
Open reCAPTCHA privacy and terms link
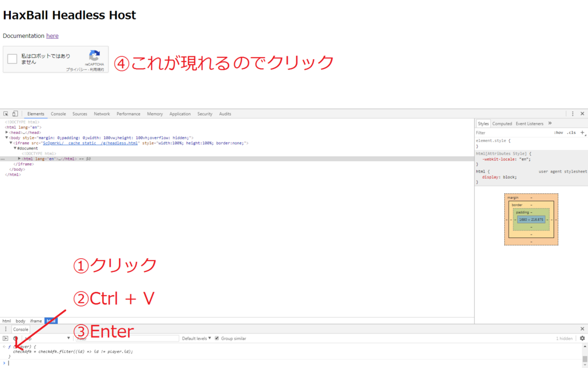coord(85,70)
